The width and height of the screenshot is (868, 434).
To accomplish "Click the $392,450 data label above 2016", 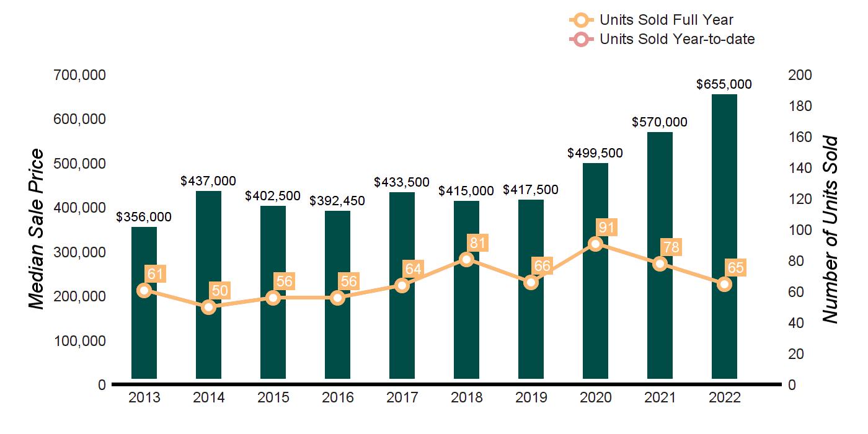I will coord(337,201).
